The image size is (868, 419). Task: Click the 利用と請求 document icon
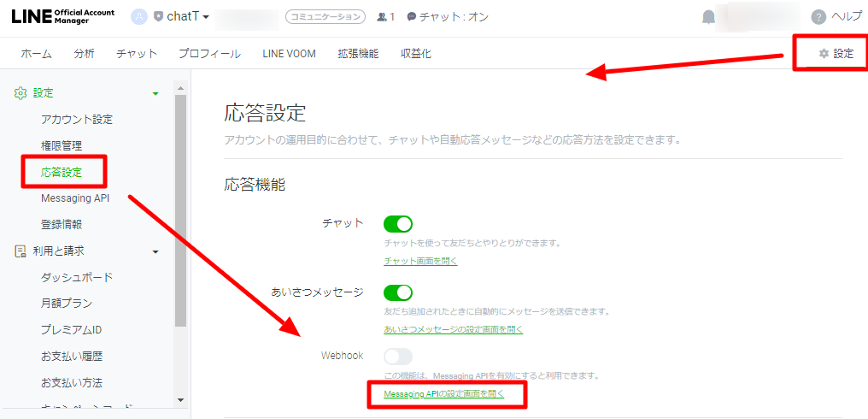point(21,251)
